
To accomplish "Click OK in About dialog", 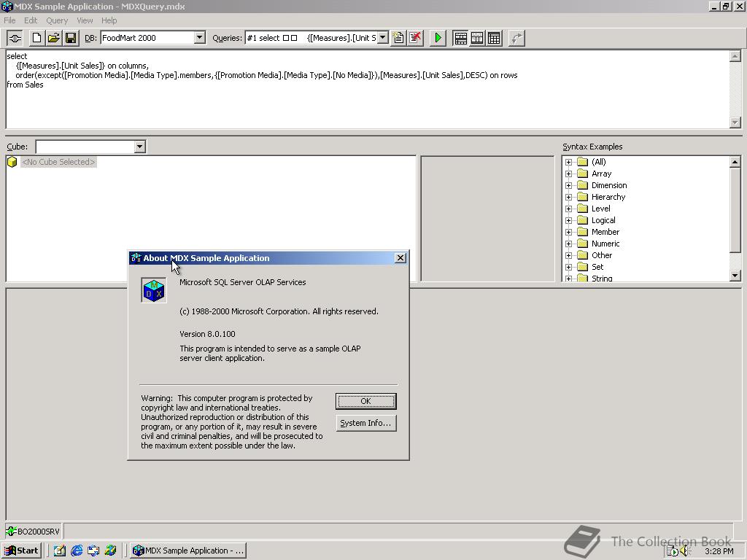I will [366, 401].
